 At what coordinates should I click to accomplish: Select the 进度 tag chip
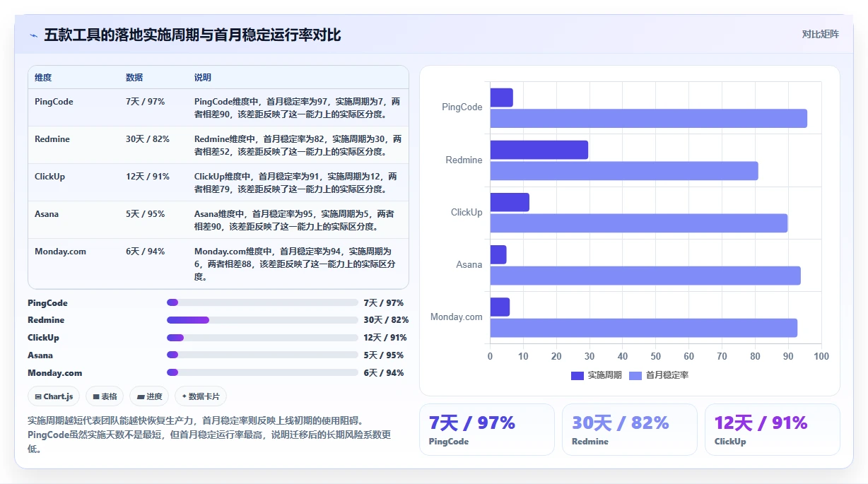pos(149,396)
